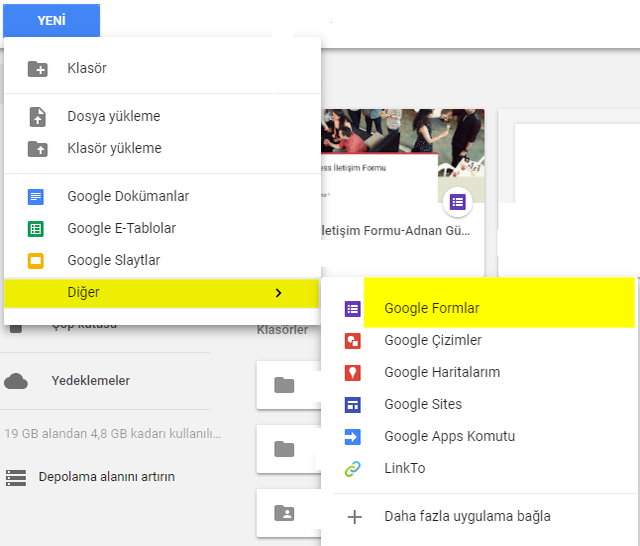Open Yedeklemeler in the sidebar

pos(91,381)
